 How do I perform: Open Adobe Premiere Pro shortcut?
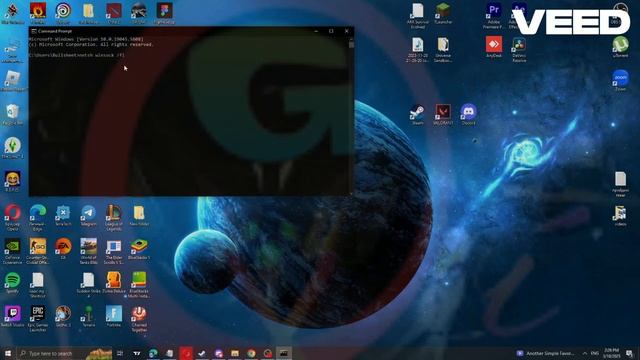pyautogui.click(x=493, y=16)
